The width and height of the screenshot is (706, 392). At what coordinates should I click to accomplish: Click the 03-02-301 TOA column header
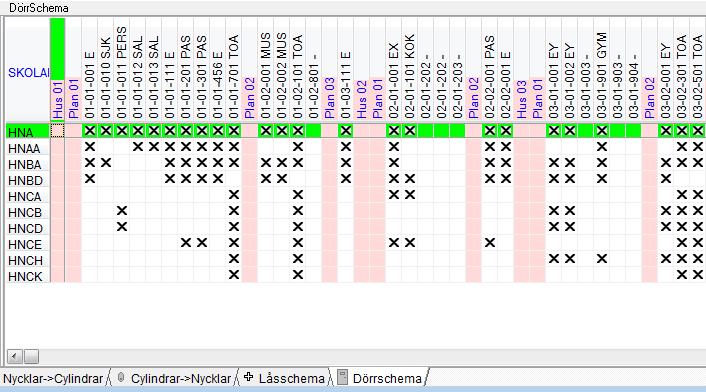[682, 77]
